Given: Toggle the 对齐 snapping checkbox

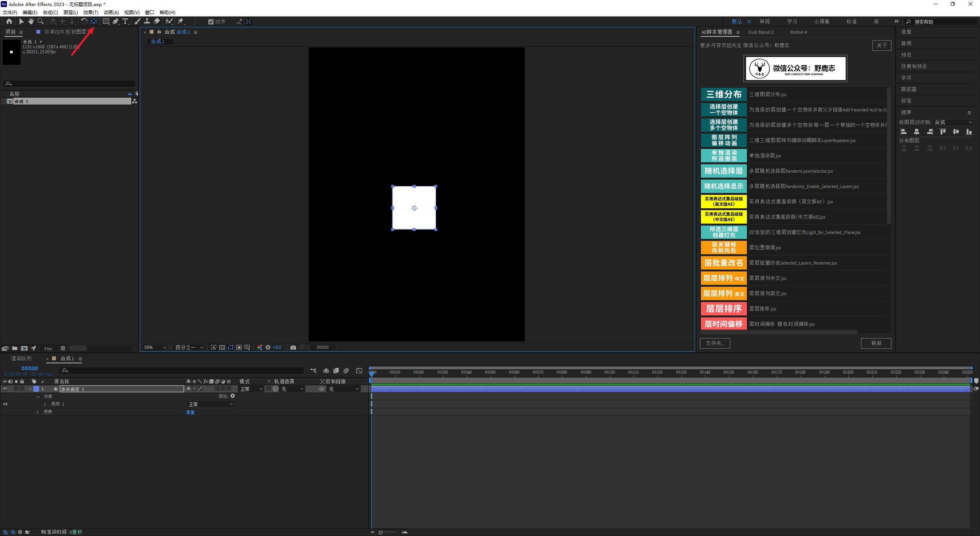Looking at the screenshot, I should click(x=211, y=22).
